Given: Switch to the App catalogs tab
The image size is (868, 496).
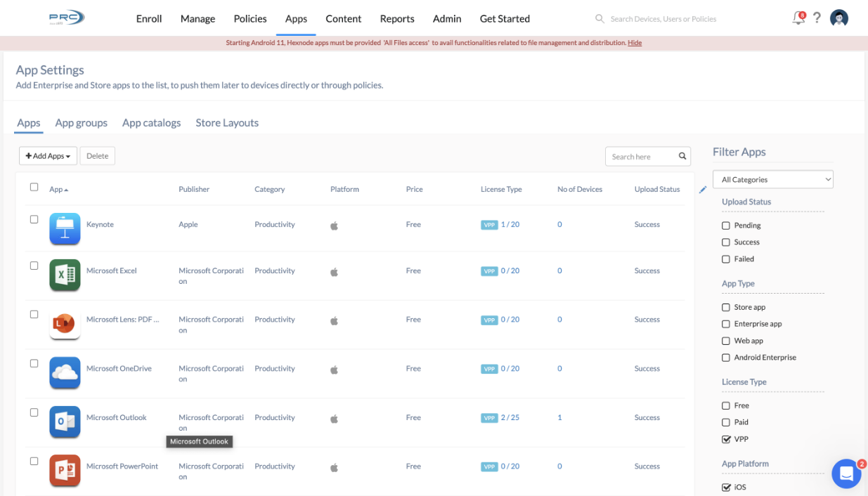Looking at the screenshot, I should 151,122.
